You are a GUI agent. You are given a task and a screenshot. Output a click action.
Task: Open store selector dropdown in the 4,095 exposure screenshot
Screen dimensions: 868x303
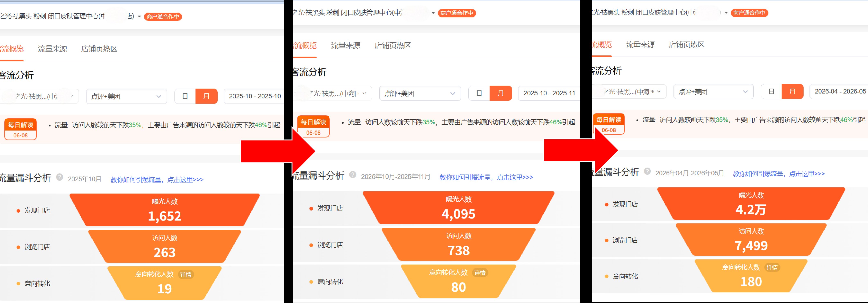pyautogui.click(x=333, y=93)
